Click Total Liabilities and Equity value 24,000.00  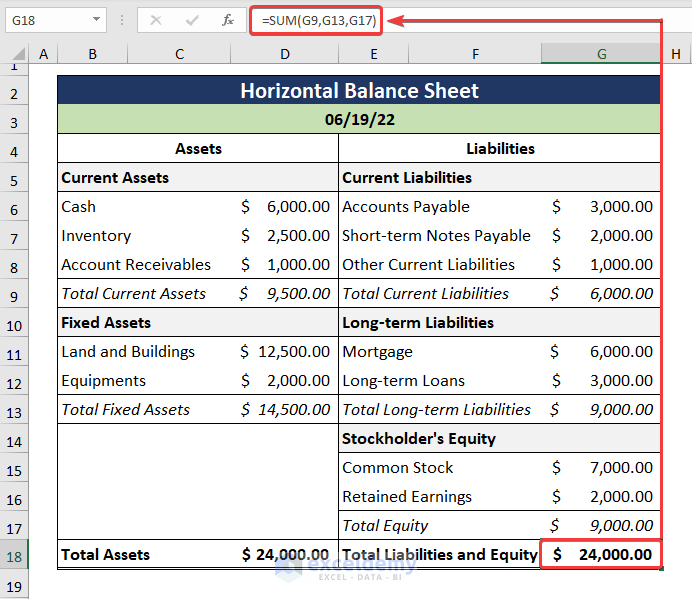coord(601,555)
